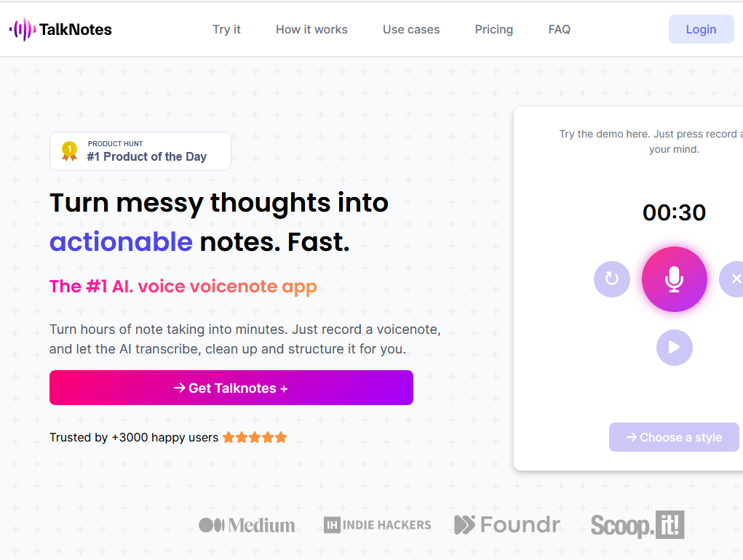Start recording with the microphone icon

click(674, 279)
